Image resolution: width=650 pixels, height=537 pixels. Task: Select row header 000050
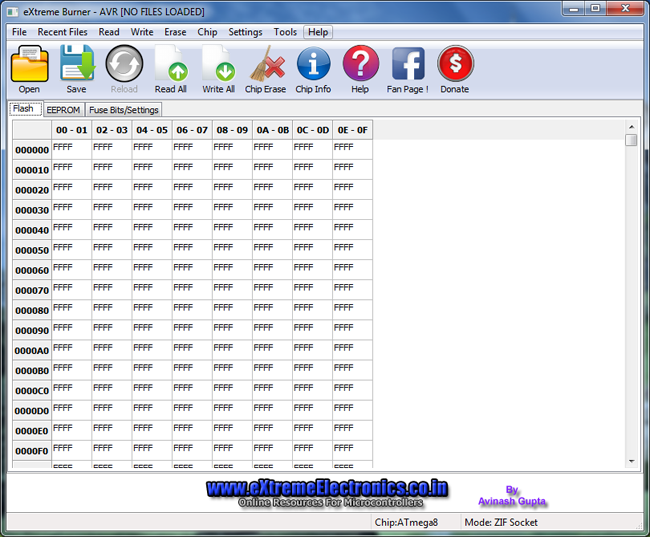click(32, 250)
